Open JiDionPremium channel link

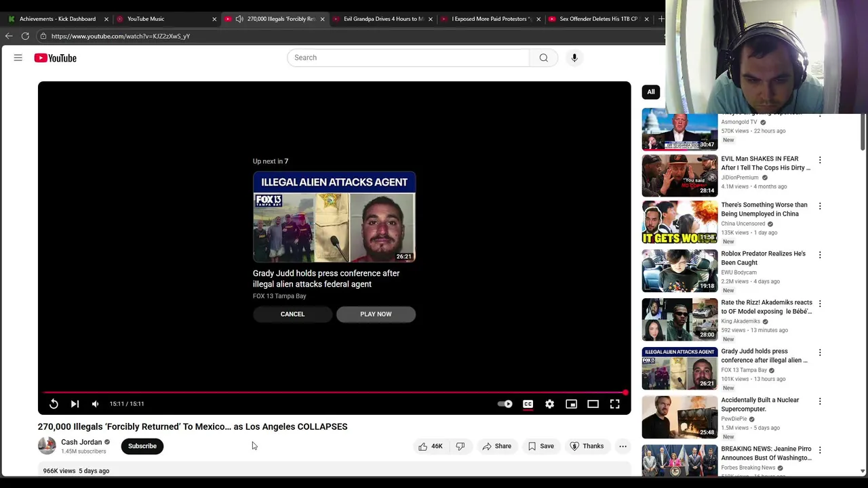coord(740,178)
